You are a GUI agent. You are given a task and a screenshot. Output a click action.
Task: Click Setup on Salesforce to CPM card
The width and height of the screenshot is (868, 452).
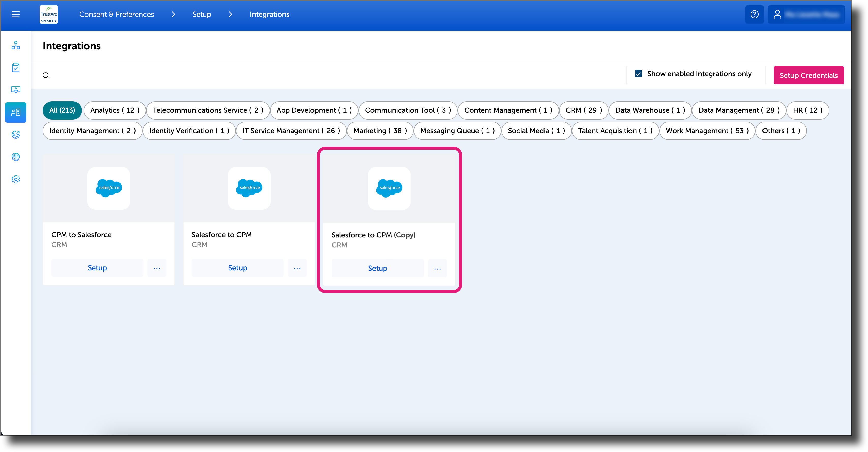click(237, 268)
